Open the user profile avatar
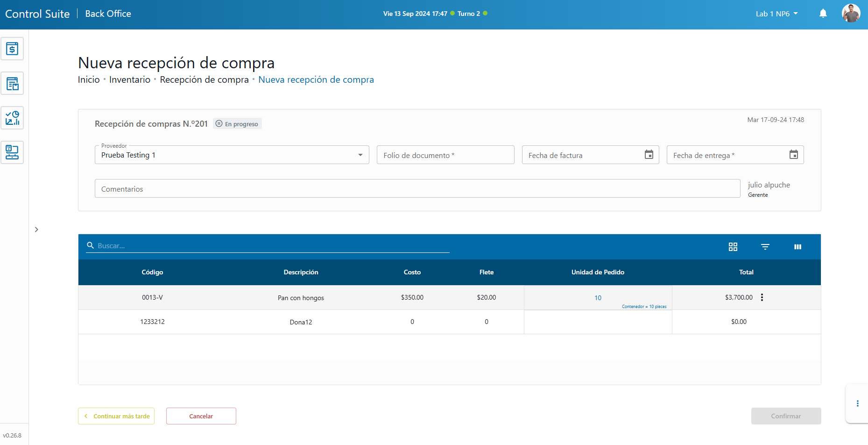Image resolution: width=868 pixels, height=445 pixels. point(851,14)
